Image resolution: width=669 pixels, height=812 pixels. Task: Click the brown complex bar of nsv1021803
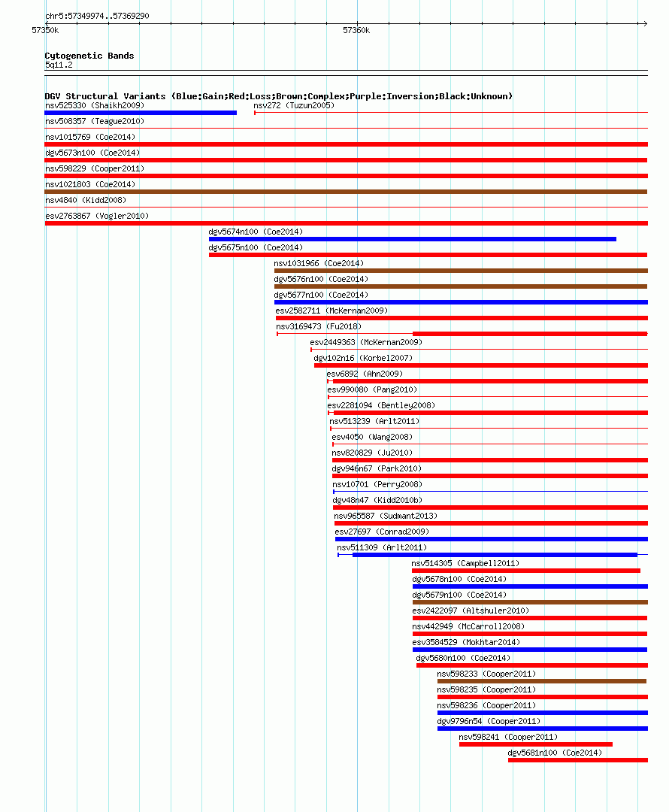(346, 192)
